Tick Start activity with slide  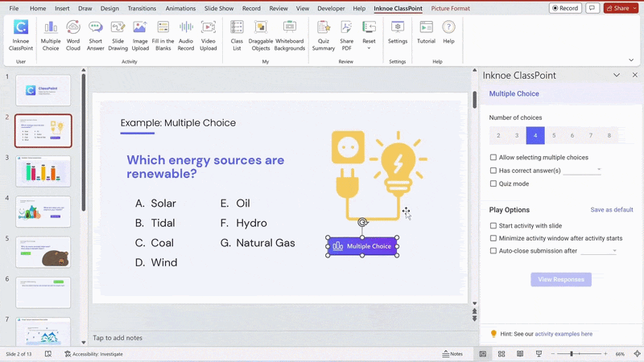pyautogui.click(x=493, y=226)
